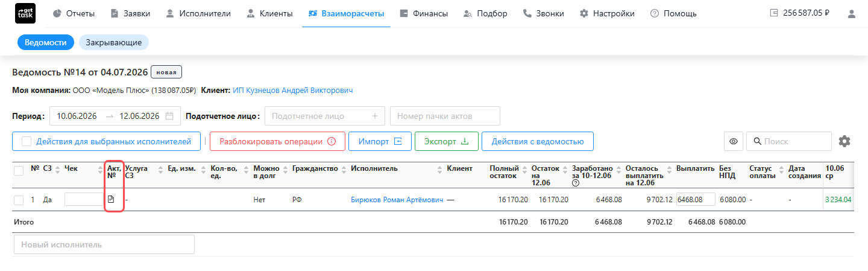Sort by the Чек column arrows
The height and width of the screenshot is (271, 868).
[x=100, y=169]
